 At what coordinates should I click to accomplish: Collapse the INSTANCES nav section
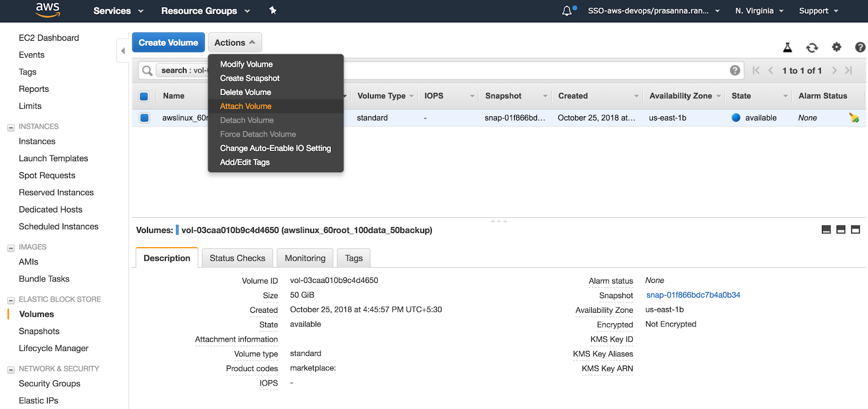(11, 128)
